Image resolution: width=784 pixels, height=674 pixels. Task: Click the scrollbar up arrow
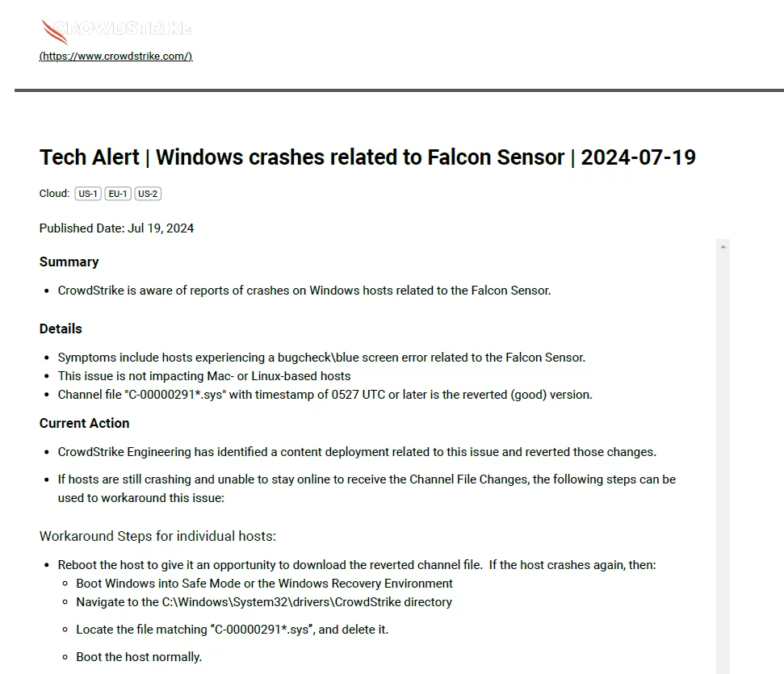[723, 246]
